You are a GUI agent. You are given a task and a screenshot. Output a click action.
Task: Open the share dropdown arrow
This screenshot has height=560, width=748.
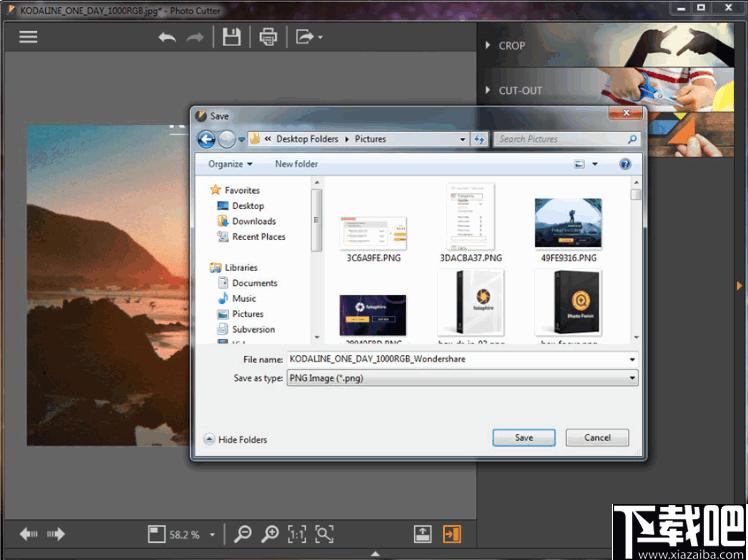pyautogui.click(x=320, y=37)
